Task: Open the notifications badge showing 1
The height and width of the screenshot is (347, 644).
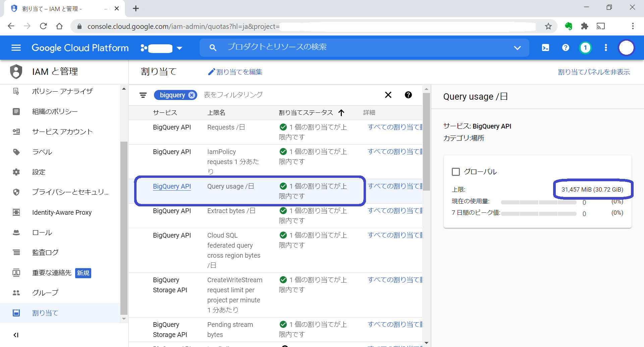Action: click(585, 48)
